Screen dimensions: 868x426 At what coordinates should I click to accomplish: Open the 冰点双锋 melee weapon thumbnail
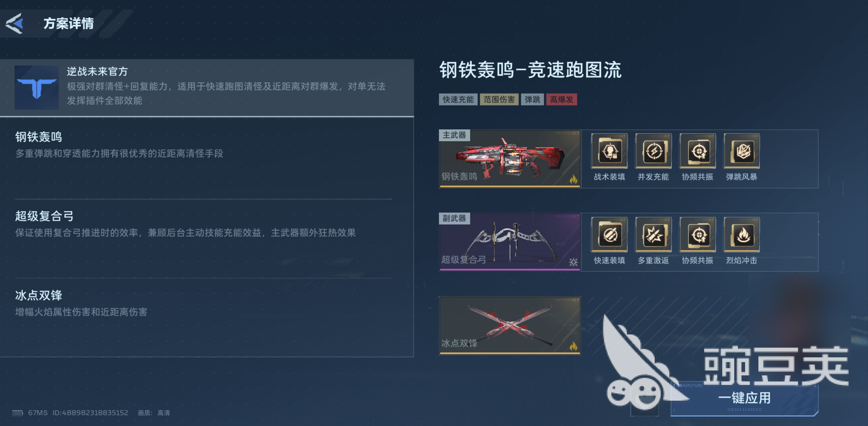(510, 326)
